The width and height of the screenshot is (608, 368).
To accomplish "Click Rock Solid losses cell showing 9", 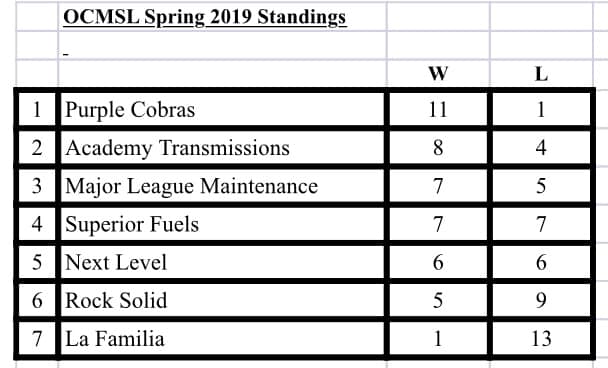I will (541, 301).
